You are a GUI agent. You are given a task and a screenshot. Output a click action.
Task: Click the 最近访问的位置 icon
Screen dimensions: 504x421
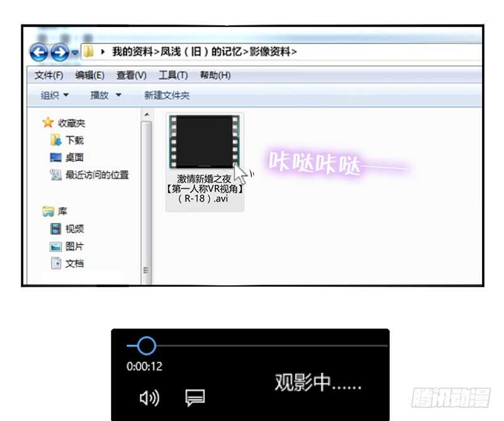pyautogui.click(x=55, y=175)
